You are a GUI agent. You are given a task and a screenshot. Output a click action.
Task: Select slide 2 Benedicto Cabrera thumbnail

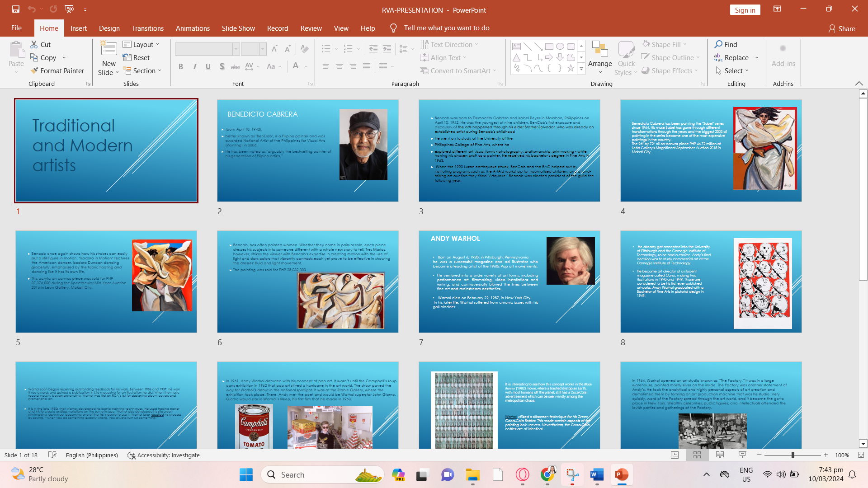308,150
